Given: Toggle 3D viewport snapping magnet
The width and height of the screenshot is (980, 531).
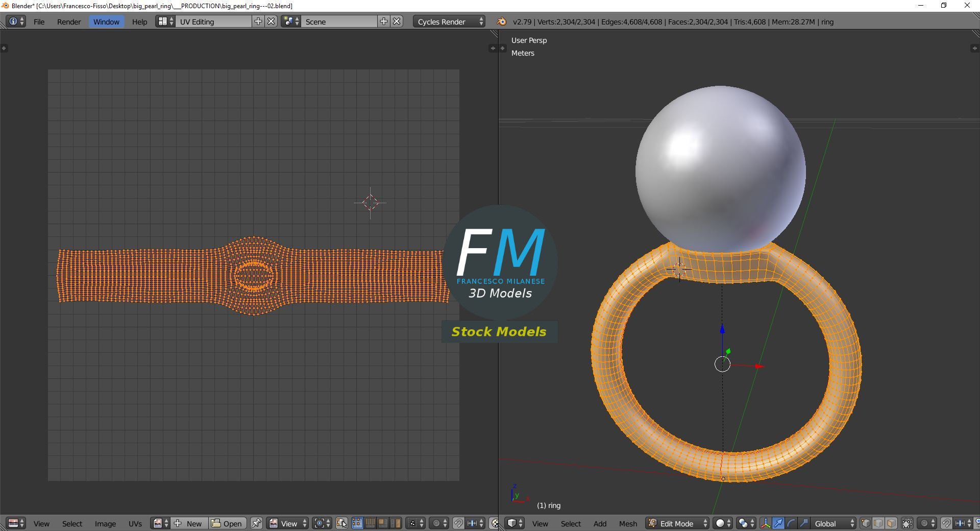Looking at the screenshot, I should pyautogui.click(x=946, y=523).
